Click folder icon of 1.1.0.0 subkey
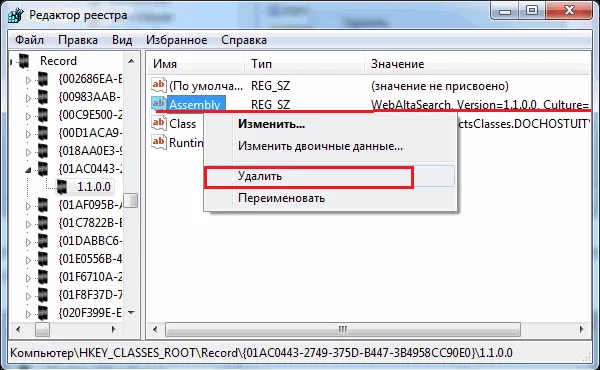Image resolution: width=600 pixels, height=370 pixels. (62, 187)
